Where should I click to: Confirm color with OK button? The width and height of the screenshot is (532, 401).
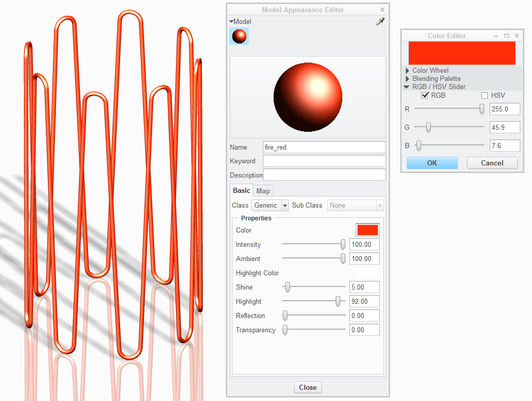tap(432, 163)
